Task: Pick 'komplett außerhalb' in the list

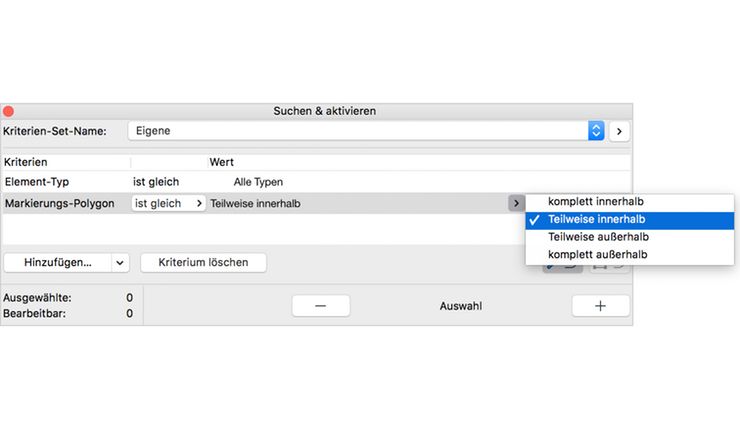Action: click(x=630, y=255)
